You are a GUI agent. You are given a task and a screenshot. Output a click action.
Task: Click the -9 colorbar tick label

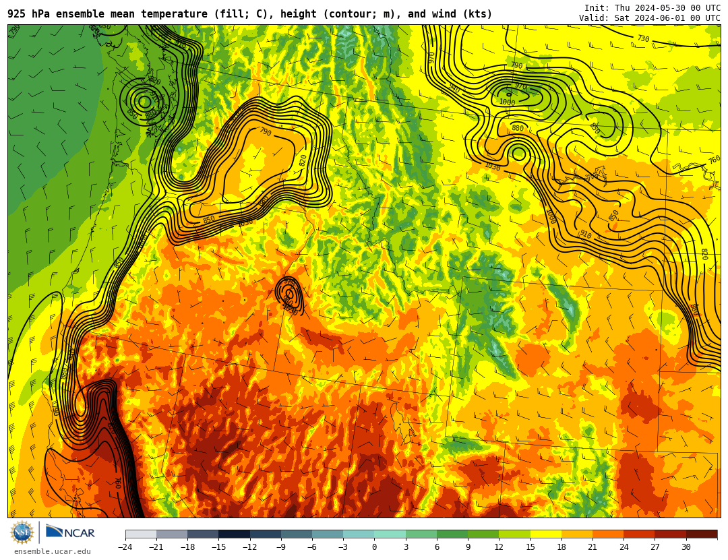(x=281, y=547)
